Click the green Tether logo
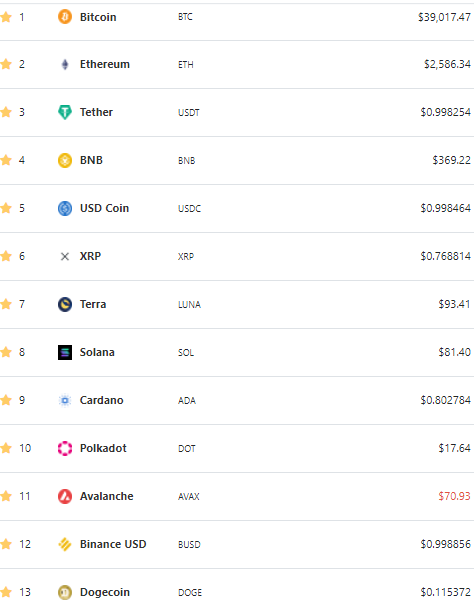Screen dimensions: 474x613 (65, 112)
